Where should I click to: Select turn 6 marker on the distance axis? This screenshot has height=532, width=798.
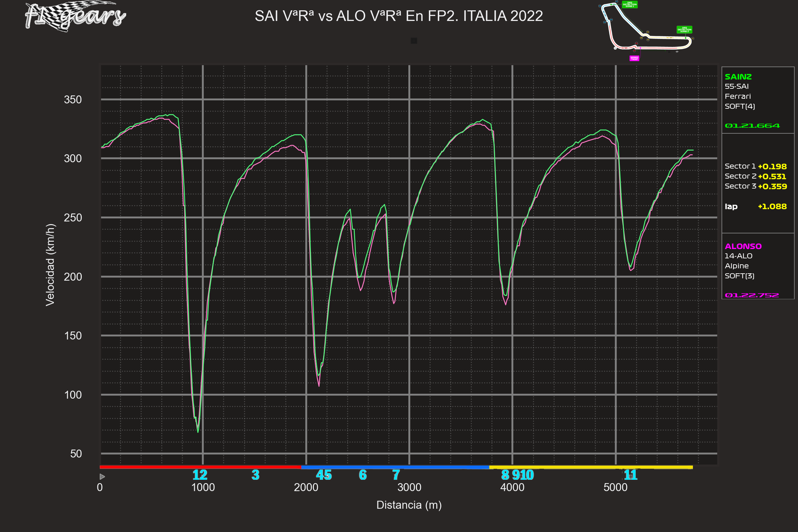pos(363,475)
